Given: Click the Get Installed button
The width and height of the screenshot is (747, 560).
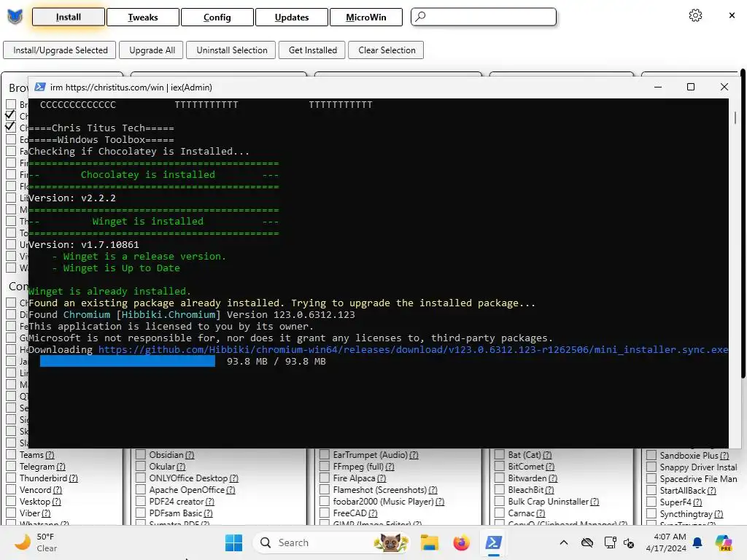Looking at the screenshot, I should click(312, 50).
